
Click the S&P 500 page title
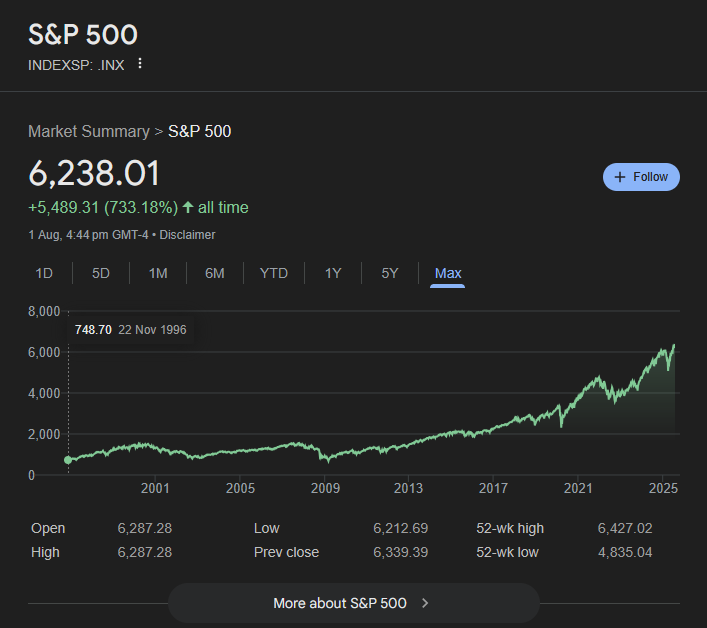[83, 34]
